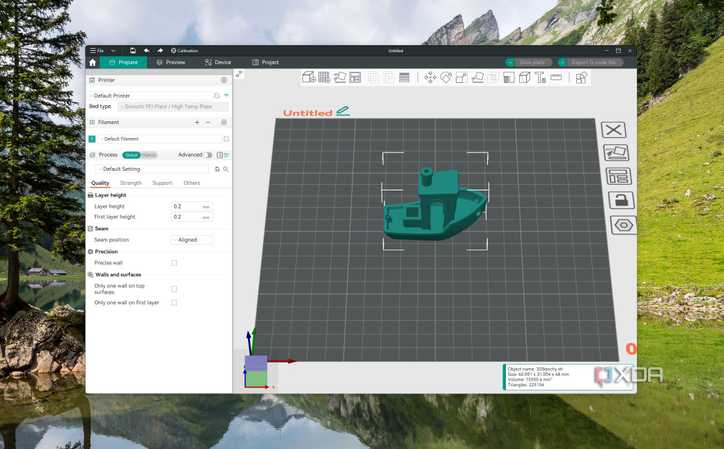Enable the Precise wall checkbox
This screenshot has height=449, width=724.
click(x=174, y=263)
